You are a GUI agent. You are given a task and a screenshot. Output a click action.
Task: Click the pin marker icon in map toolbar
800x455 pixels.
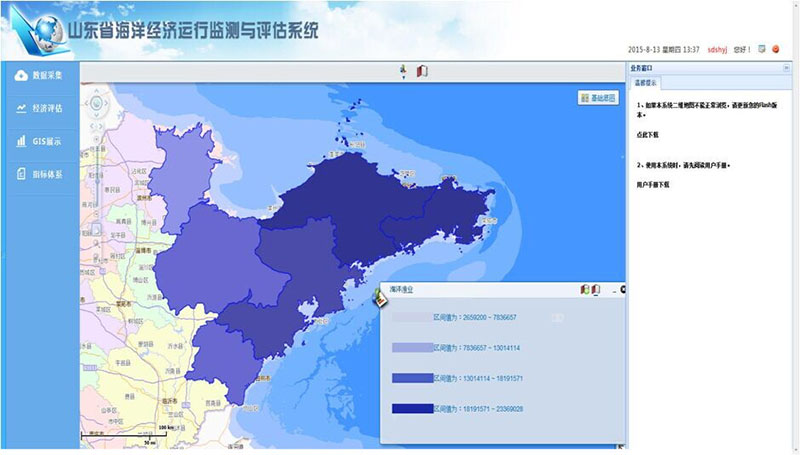403,71
